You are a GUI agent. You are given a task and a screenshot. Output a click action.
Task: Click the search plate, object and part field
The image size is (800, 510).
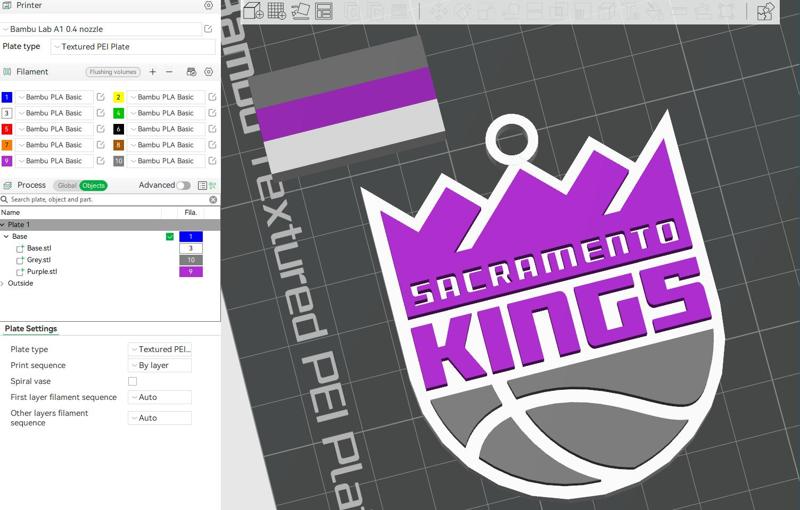108,199
